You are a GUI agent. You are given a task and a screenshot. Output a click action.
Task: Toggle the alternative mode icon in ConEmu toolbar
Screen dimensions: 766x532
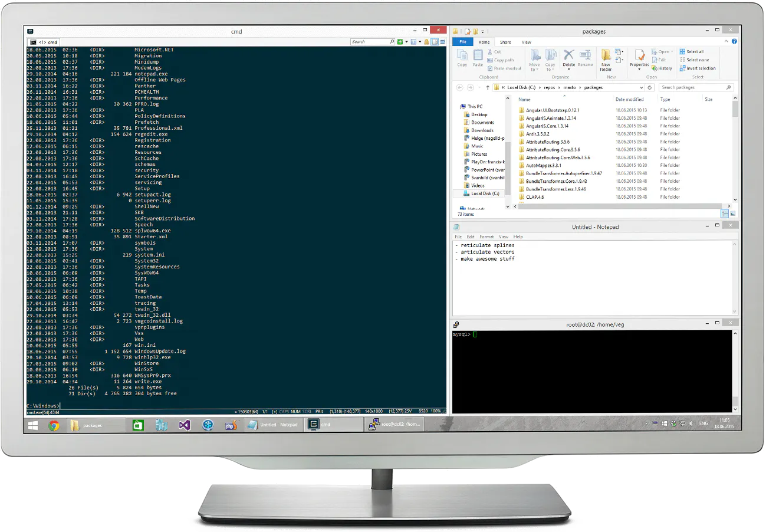click(x=434, y=42)
